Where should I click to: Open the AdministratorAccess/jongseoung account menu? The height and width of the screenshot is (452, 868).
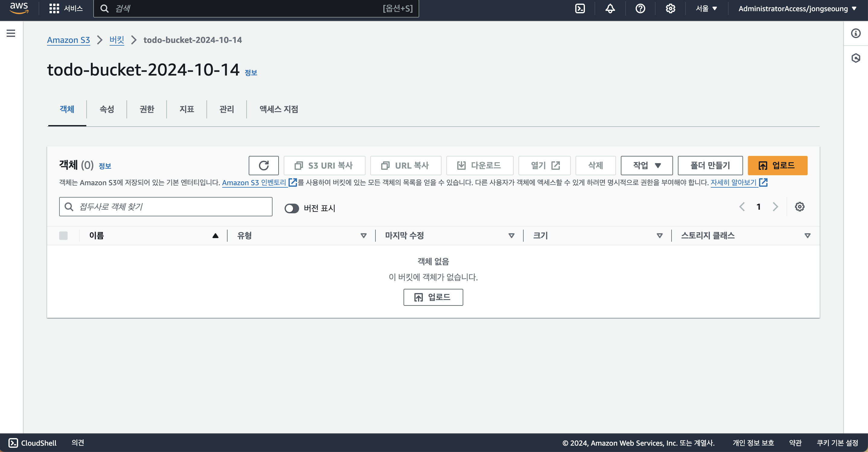[x=797, y=8]
